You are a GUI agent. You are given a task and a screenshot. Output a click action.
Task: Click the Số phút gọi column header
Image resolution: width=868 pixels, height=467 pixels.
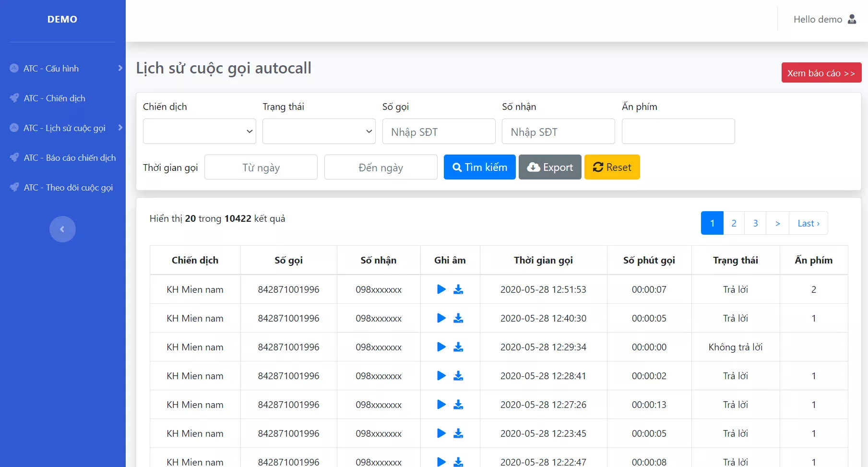[x=649, y=260]
